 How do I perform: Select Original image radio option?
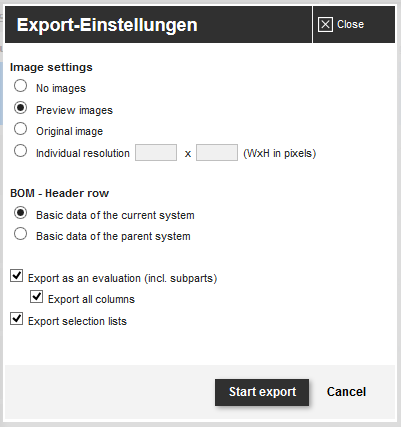coord(20,129)
